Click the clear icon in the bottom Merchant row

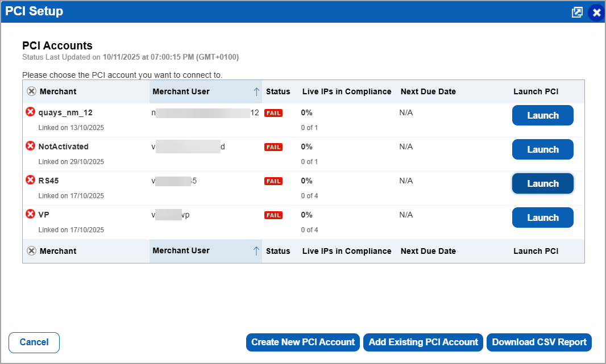32,250
